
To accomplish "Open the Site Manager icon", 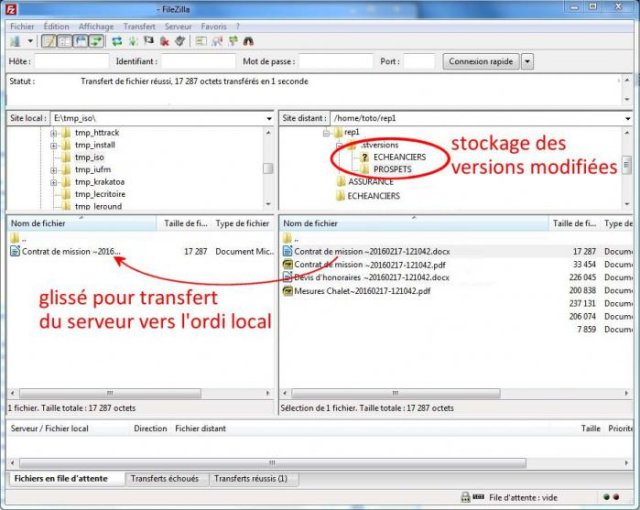I will point(15,41).
